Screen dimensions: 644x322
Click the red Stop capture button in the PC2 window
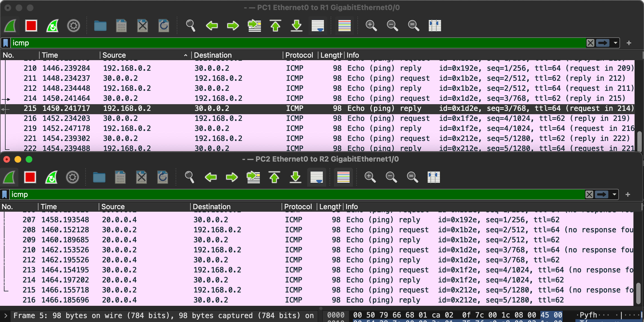click(30, 177)
